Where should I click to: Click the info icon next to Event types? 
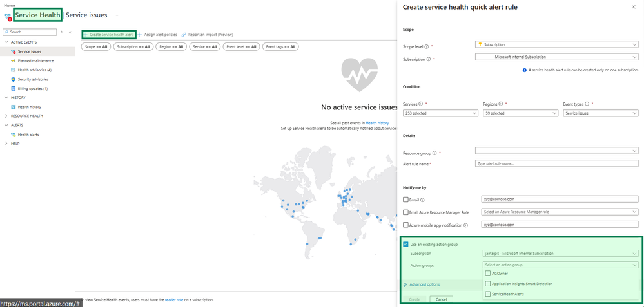tap(587, 104)
